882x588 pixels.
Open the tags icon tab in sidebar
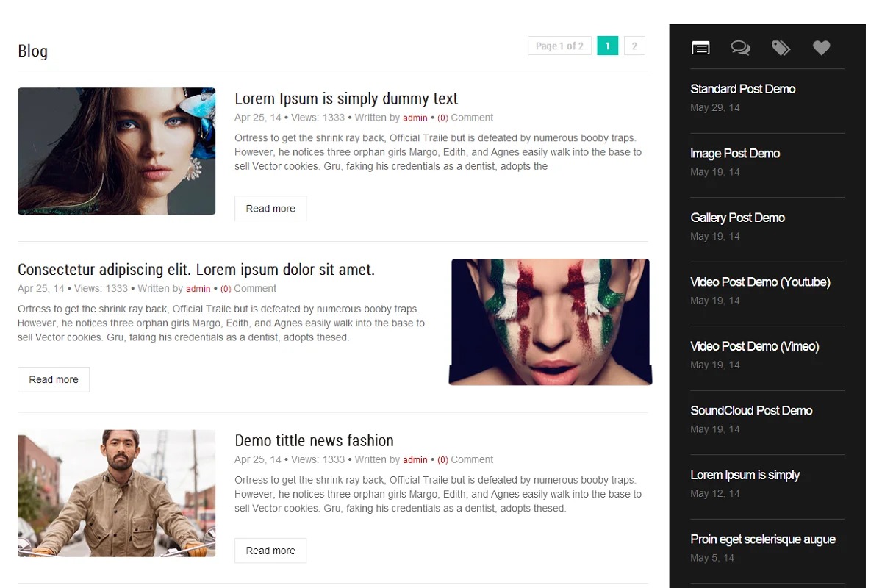click(781, 48)
